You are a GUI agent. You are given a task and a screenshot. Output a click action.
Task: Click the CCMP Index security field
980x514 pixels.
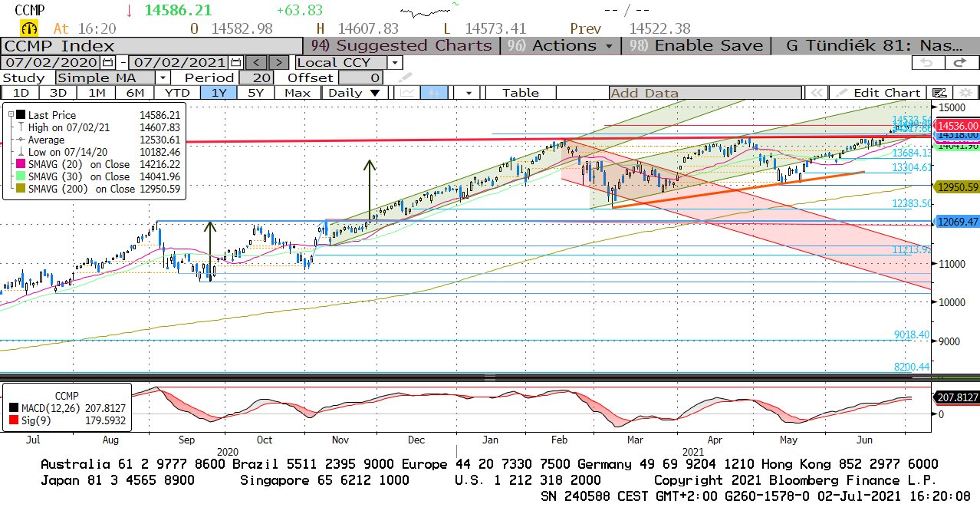pos(153,45)
